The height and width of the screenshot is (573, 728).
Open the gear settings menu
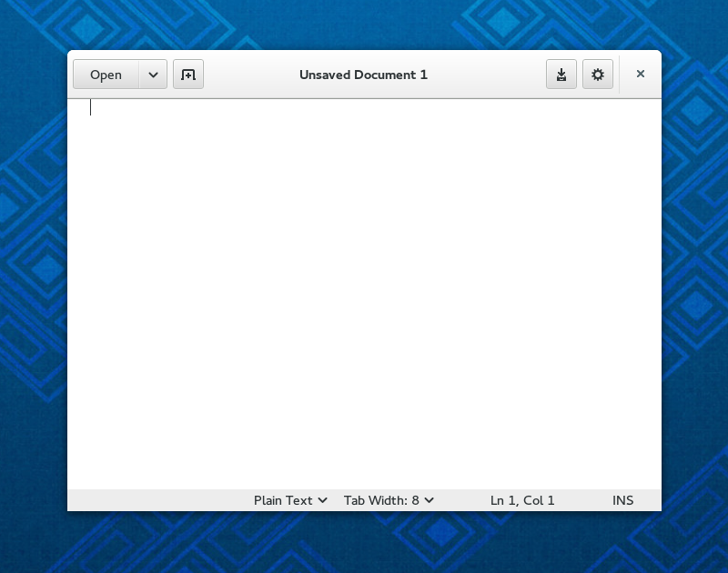coord(598,75)
